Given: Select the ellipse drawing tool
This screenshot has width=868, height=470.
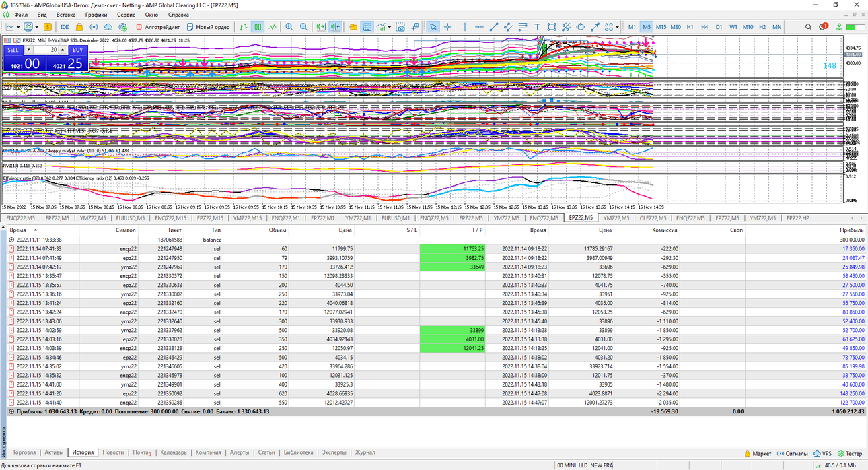Looking at the screenshot, I should pos(581,27).
